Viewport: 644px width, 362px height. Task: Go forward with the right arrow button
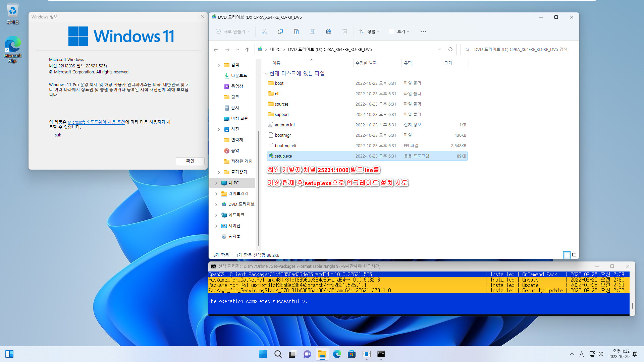coord(227,50)
